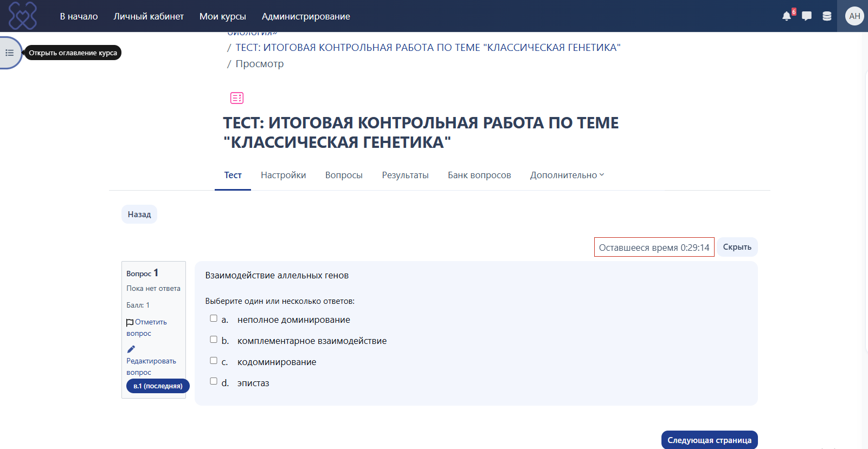This screenshot has width=868, height=449.
Task: Switch to the Результаты tab
Action: tap(406, 175)
